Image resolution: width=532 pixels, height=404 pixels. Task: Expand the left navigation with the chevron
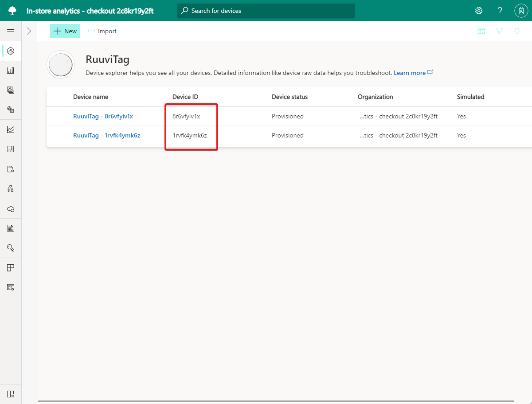coord(29,31)
